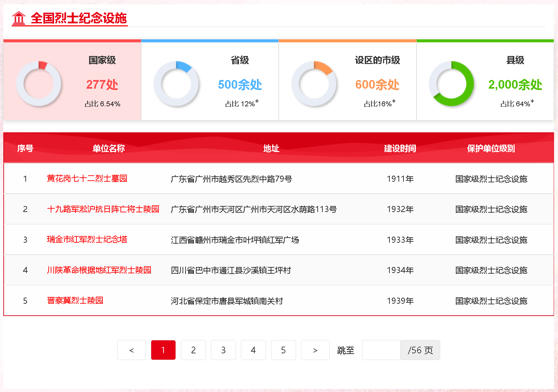The height and width of the screenshot is (392, 558).
Task: Click the 全国烈士纪念设施 page title
Action: tap(79, 18)
